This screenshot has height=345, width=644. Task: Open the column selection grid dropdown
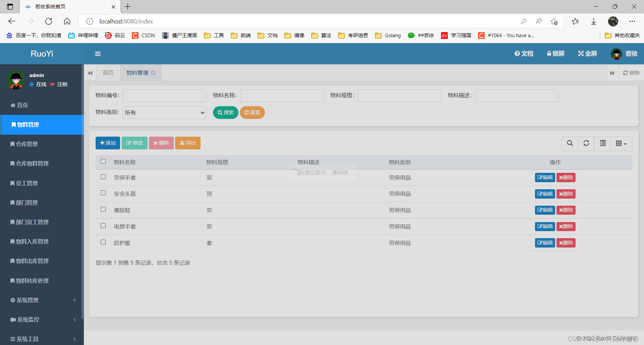click(622, 143)
